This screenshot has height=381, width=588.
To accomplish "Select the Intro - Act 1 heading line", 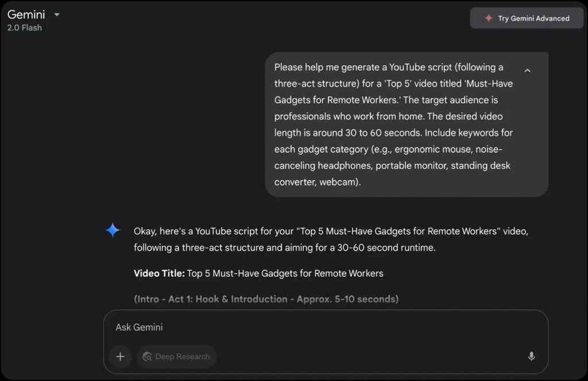I will [x=266, y=299].
